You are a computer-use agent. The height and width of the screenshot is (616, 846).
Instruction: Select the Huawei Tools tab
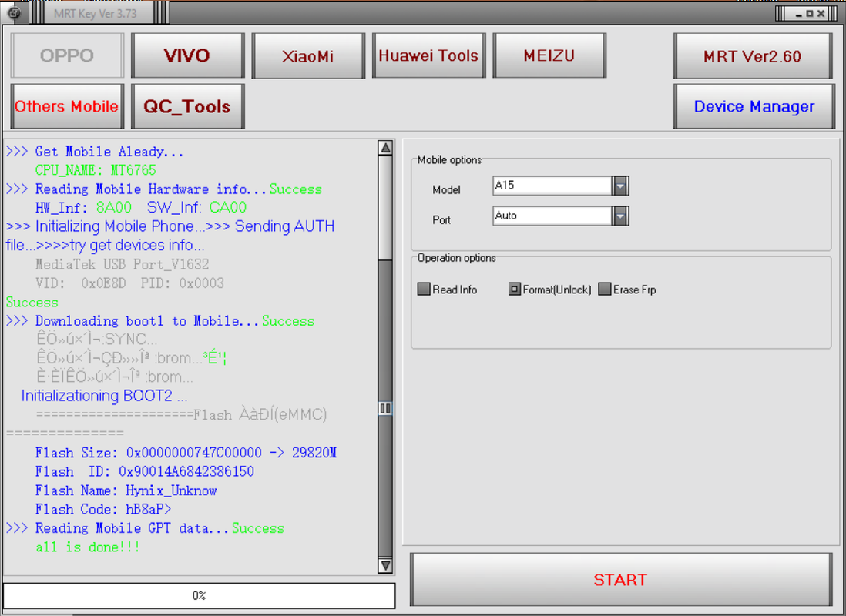pyautogui.click(x=428, y=55)
